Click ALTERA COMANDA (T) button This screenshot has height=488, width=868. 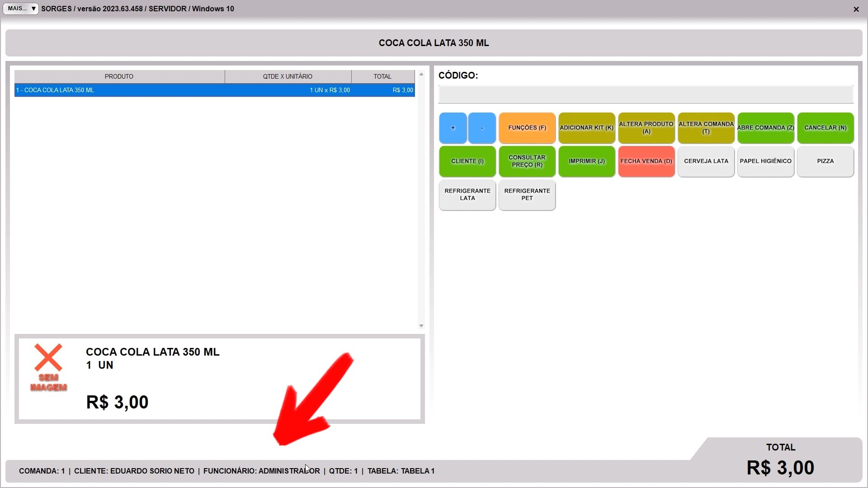pyautogui.click(x=706, y=128)
